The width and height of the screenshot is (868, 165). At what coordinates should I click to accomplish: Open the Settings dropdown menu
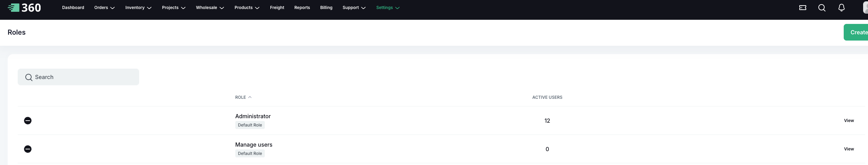click(388, 8)
